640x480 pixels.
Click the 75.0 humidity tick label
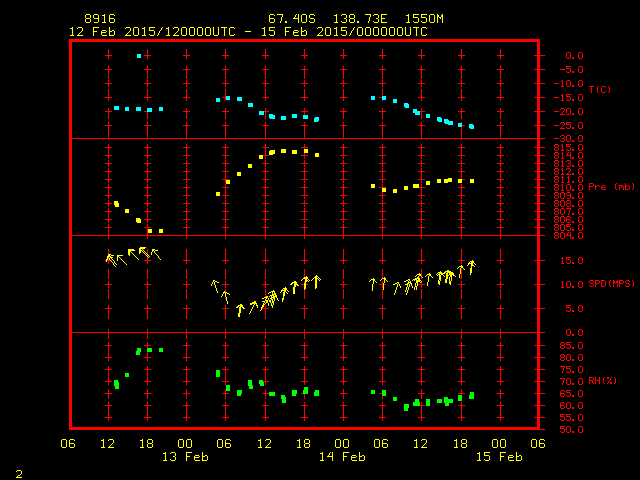[571, 370]
